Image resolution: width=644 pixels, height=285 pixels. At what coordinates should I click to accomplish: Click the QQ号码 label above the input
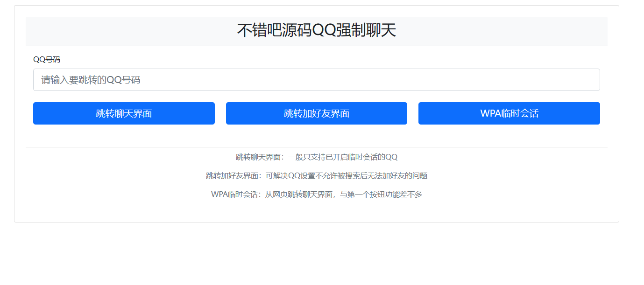point(47,60)
